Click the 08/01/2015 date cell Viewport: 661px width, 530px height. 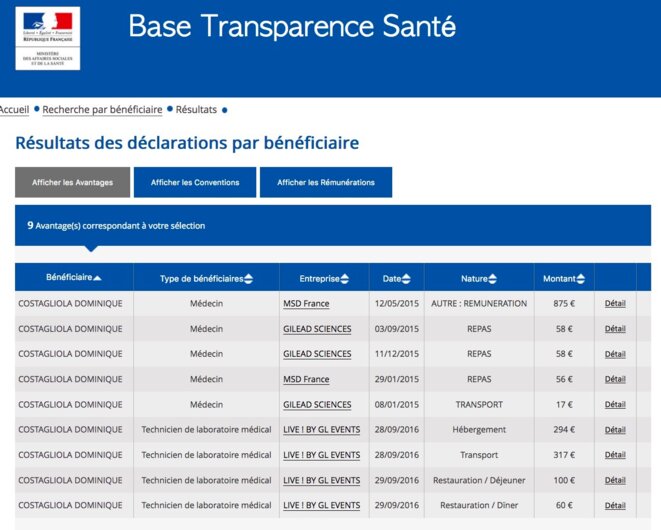tap(397, 404)
